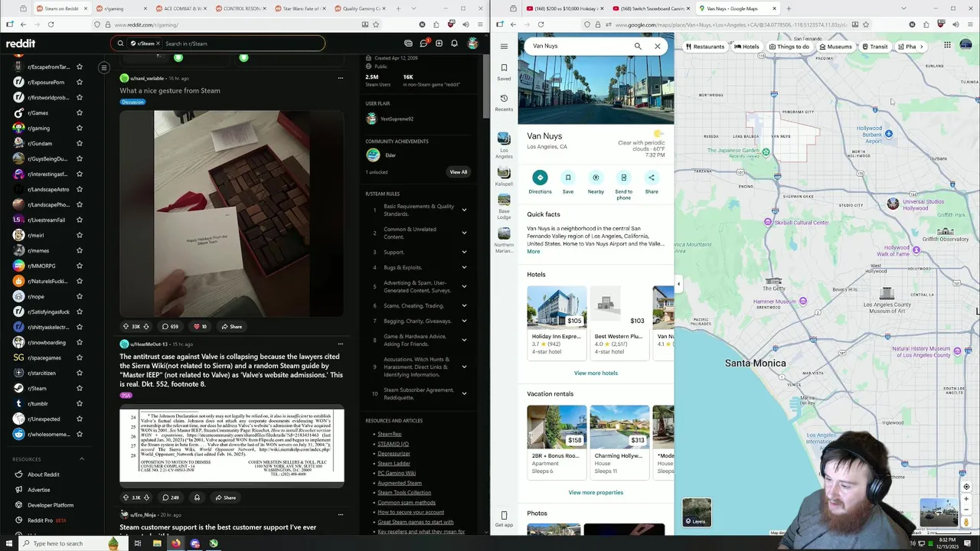Open r/spacegames community link
The image size is (980, 551).
coord(44,357)
